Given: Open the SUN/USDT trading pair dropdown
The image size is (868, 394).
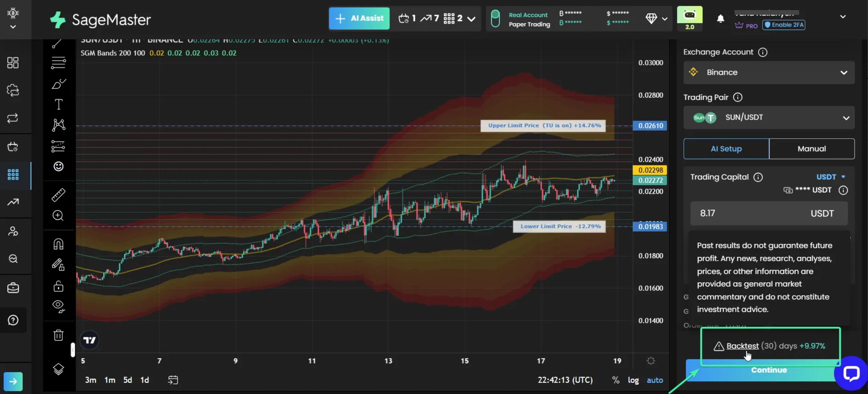Looking at the screenshot, I should 769,117.
